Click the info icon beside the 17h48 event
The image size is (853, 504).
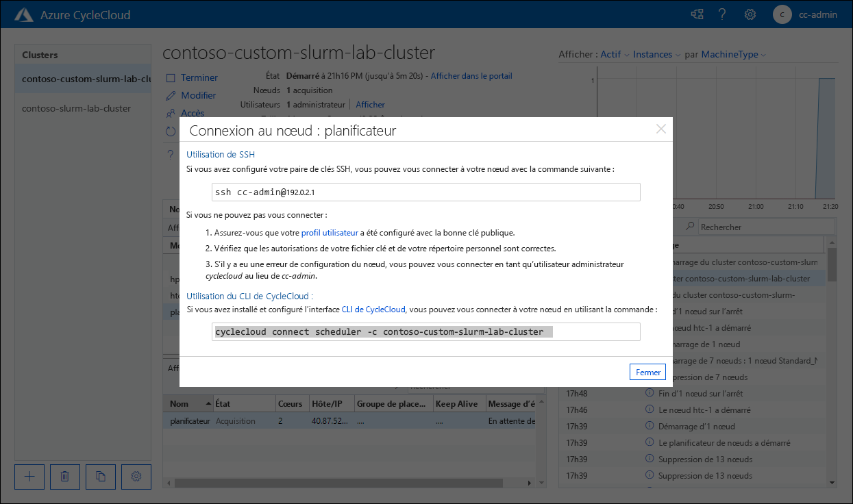tap(648, 393)
